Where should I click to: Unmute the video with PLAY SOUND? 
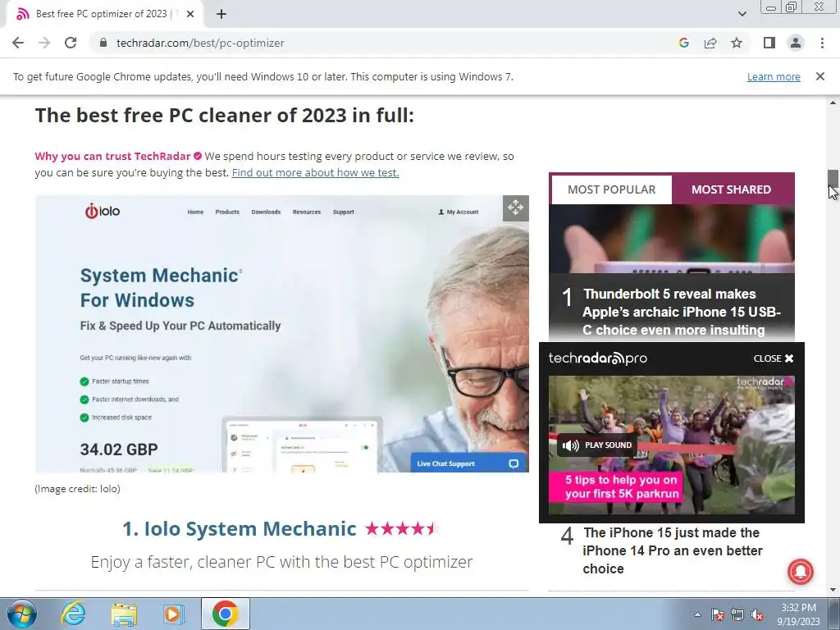597,445
